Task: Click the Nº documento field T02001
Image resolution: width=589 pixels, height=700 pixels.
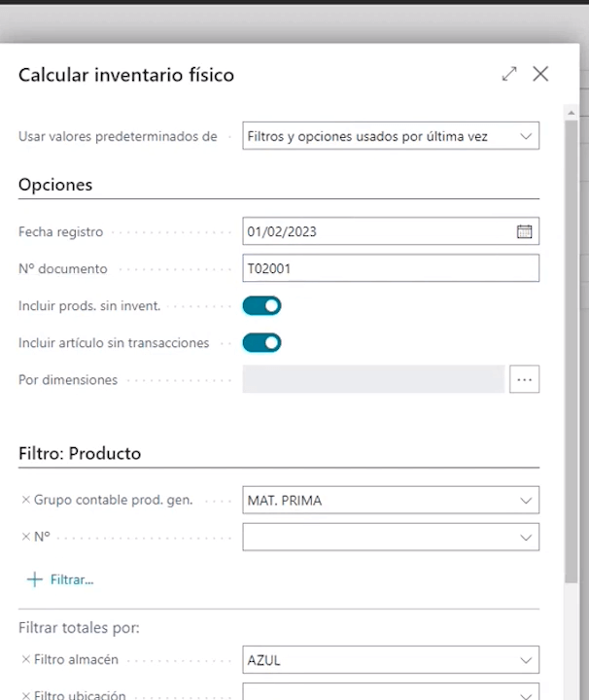Action: [x=389, y=268]
